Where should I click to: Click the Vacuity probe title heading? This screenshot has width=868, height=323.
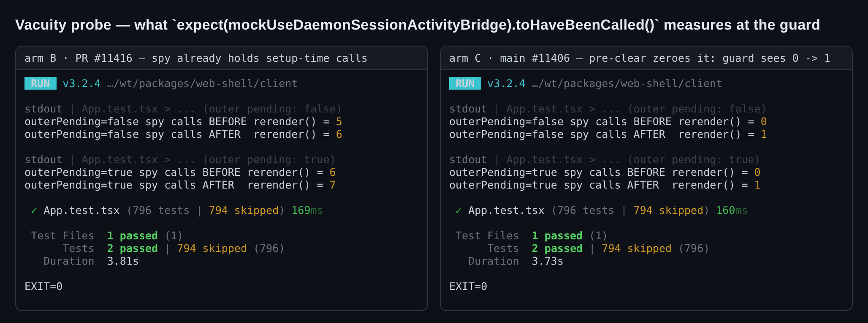click(x=418, y=25)
